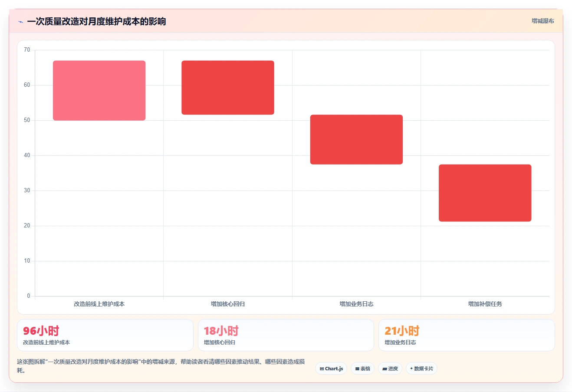This screenshot has width=572, height=392.
Task: Click the lightning icon beside the title
Action: pos(20,22)
